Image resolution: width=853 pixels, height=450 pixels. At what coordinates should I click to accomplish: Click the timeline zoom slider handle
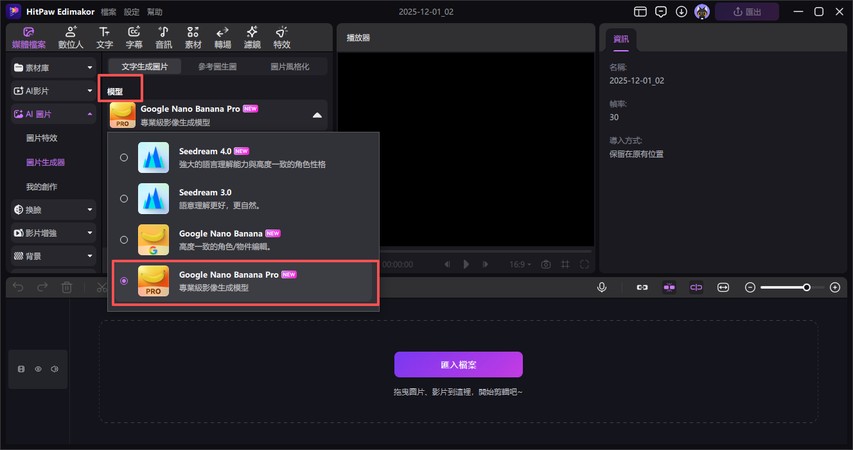tap(806, 288)
